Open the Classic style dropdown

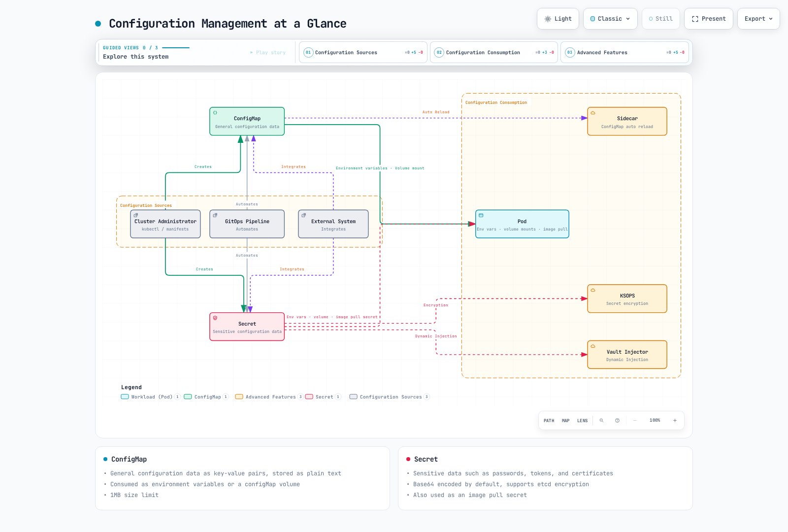[610, 19]
